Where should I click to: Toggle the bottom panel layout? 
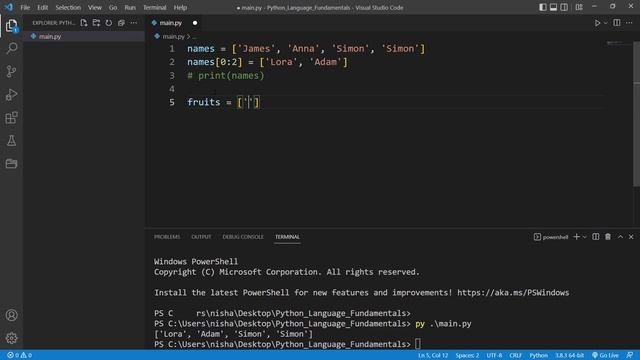[x=553, y=7]
